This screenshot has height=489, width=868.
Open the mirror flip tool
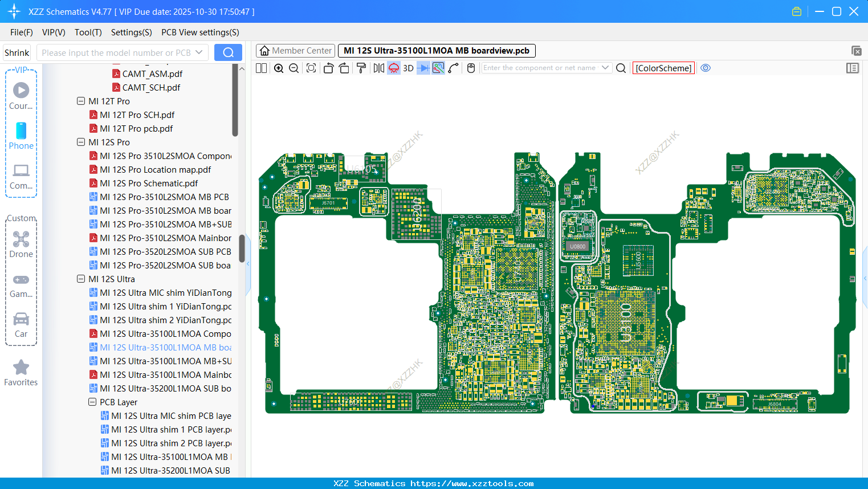point(380,68)
